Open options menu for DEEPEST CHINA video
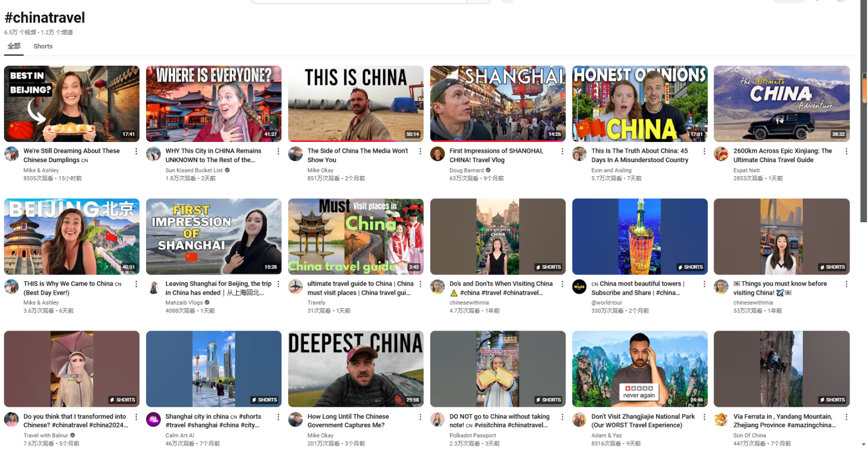 click(420, 417)
